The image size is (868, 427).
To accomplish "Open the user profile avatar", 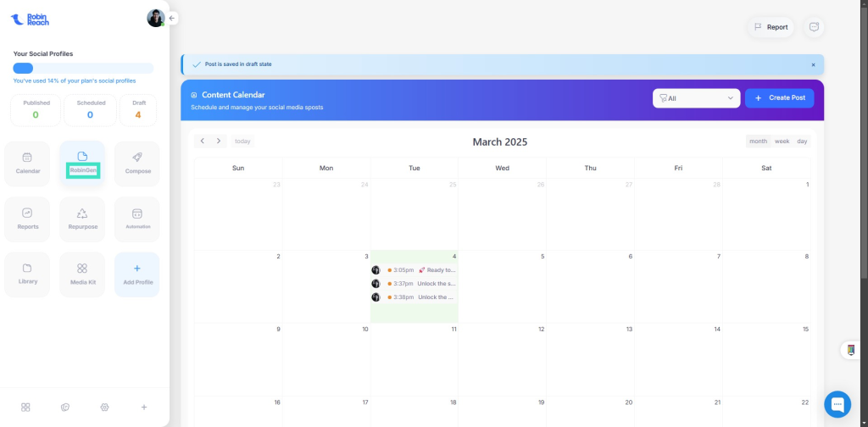I will tap(156, 18).
